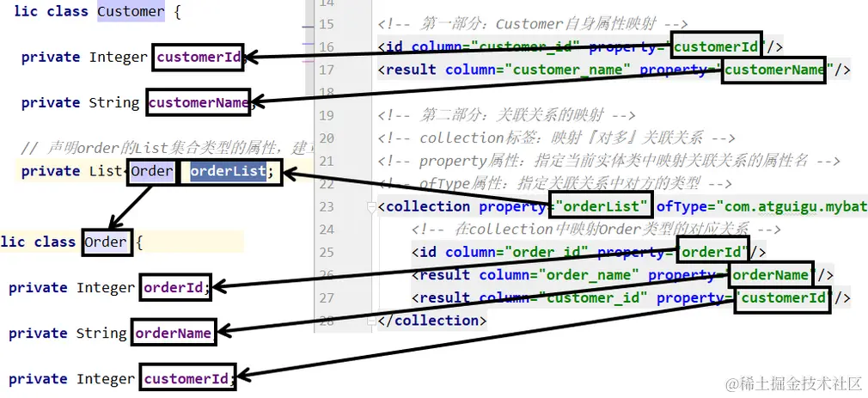Click the String type before orderName
This screenshot has height=398, width=868.
101,333
